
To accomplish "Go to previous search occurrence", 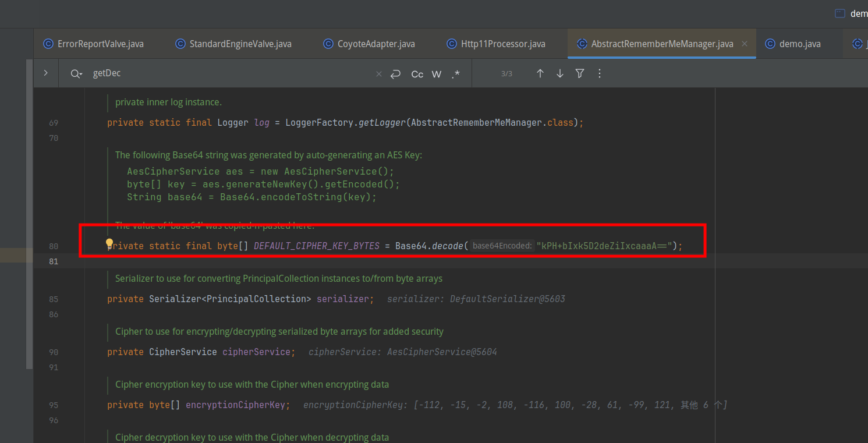I will tap(540, 73).
